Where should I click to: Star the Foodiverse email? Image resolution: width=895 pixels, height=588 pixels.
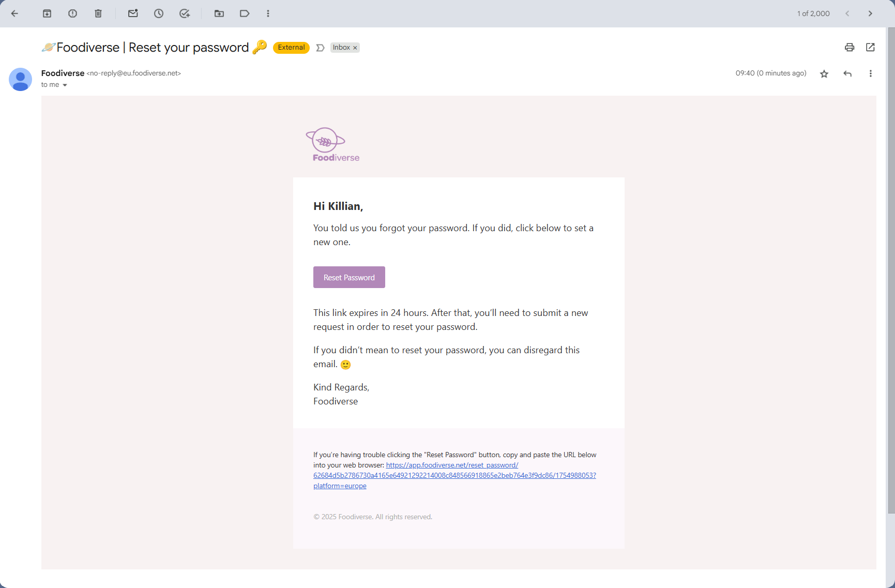(824, 74)
